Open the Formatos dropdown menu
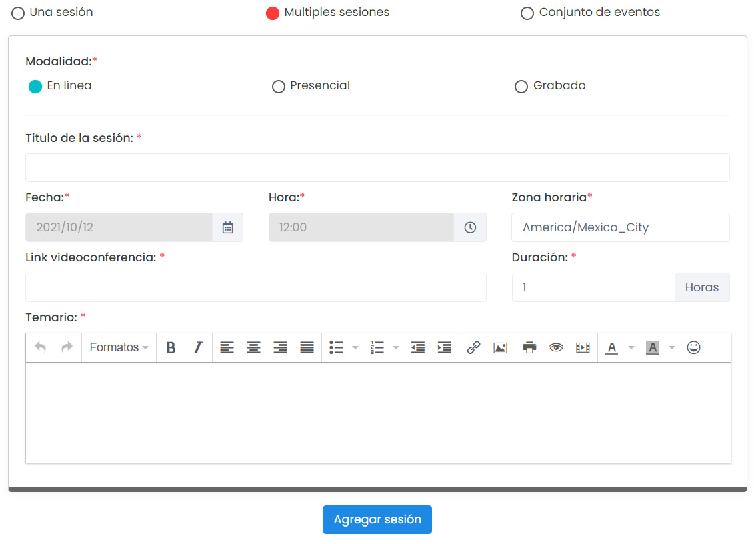The height and width of the screenshot is (544, 756). pos(119,347)
